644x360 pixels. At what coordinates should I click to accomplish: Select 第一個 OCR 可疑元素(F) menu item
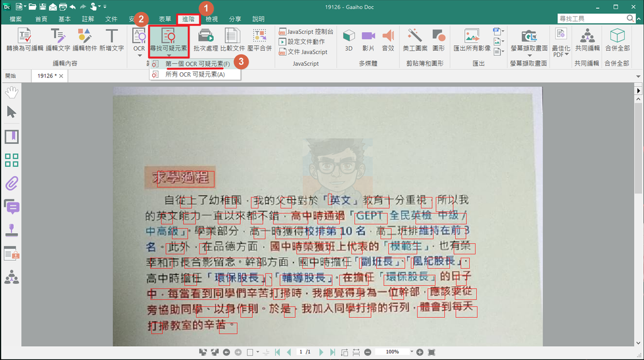(x=195, y=63)
